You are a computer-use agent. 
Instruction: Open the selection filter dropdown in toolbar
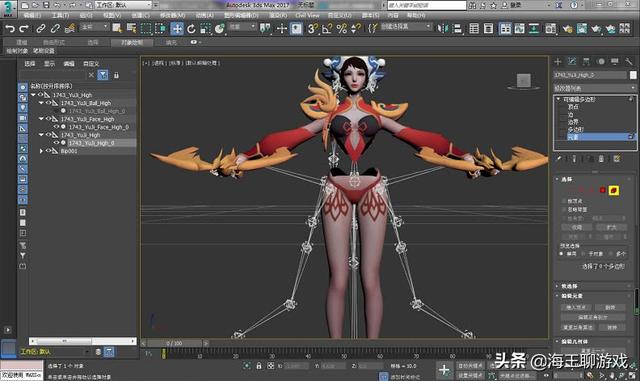(95, 27)
